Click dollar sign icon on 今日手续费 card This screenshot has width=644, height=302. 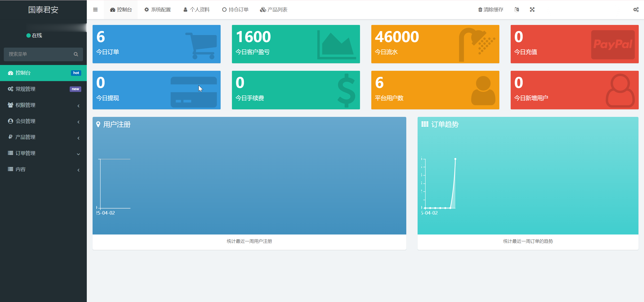346,90
